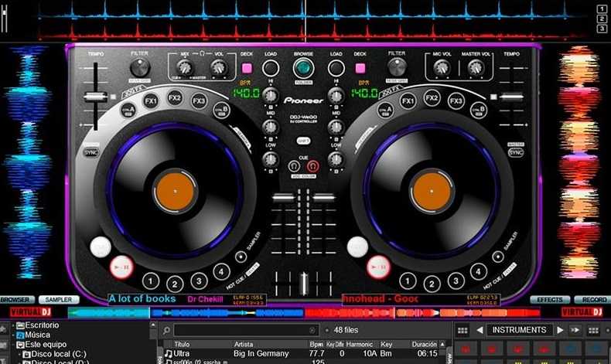611x364 pixels.
Task: Click the CTRL B button on the left deck
Action: (x=221, y=111)
